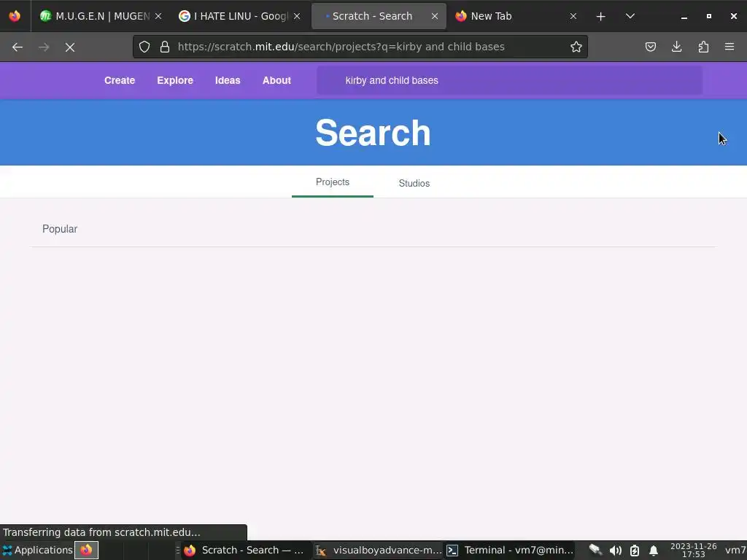Close the New Tab tab

(573, 16)
